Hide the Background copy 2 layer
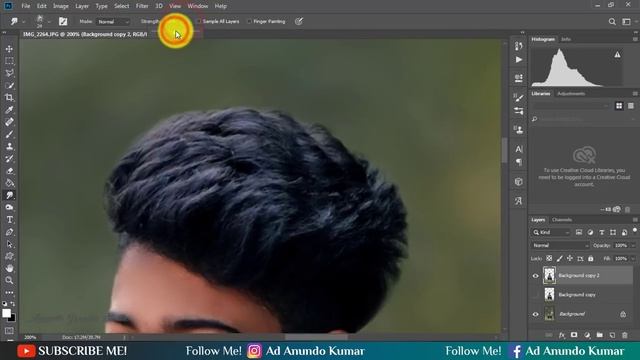 (x=536, y=276)
